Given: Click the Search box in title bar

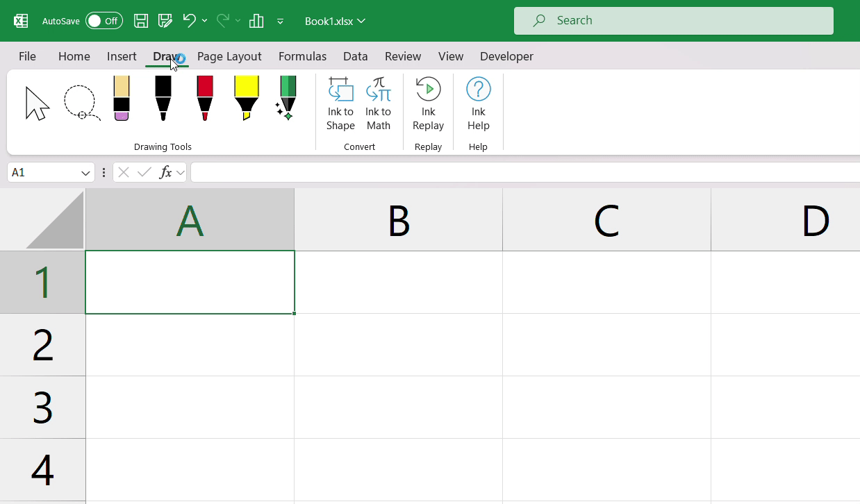Looking at the screenshot, I should (x=674, y=21).
